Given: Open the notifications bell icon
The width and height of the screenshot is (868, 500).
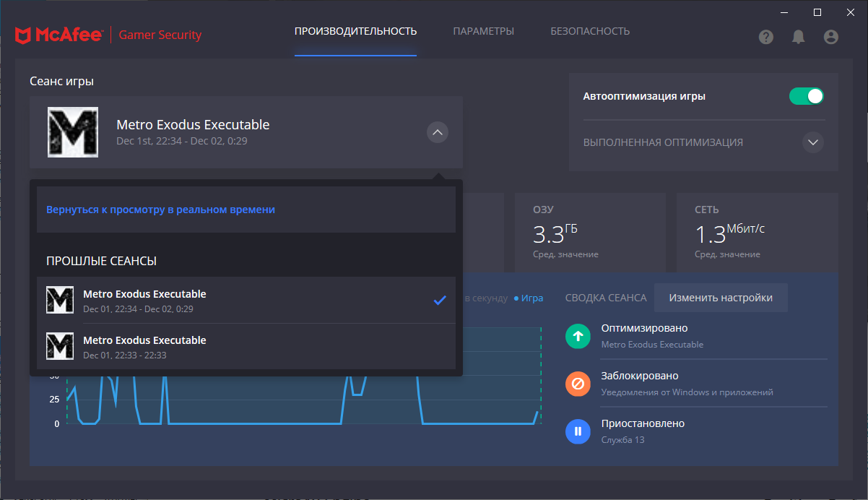Looking at the screenshot, I should [798, 37].
